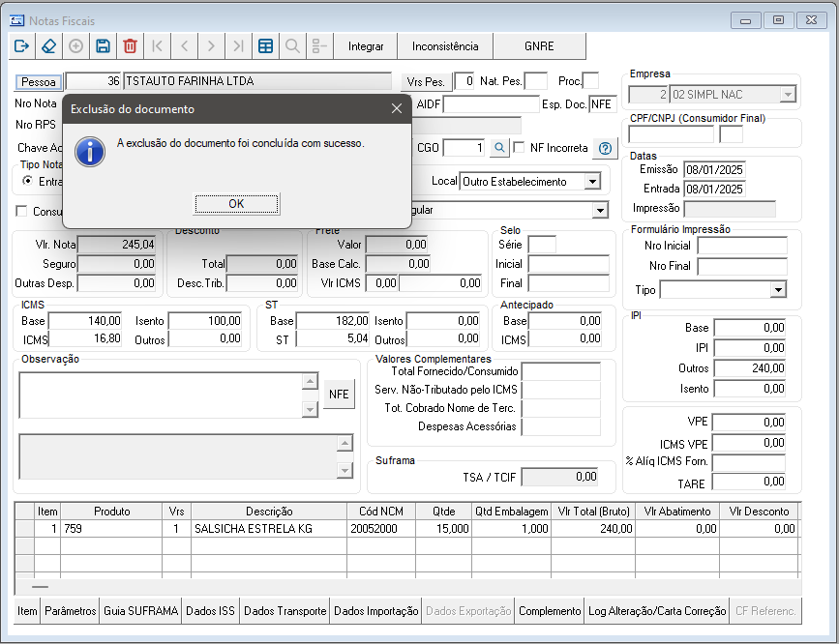Image resolution: width=839 pixels, height=644 pixels.
Task: Click the Emissão date field
Action: pyautogui.click(x=714, y=170)
